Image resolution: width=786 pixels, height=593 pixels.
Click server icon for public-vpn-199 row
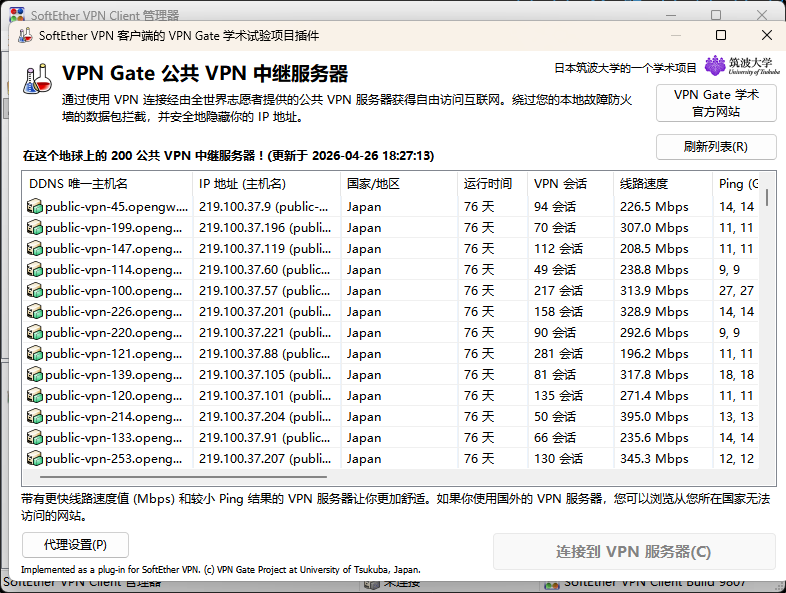coord(35,227)
